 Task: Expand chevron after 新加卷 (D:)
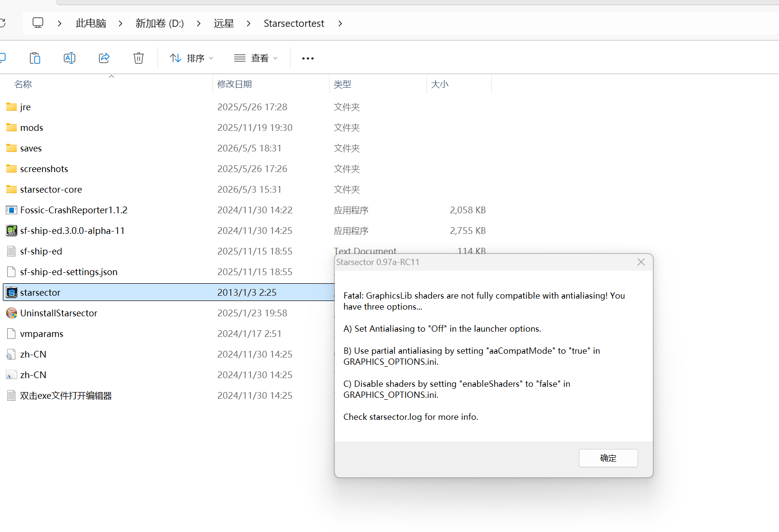tap(199, 23)
